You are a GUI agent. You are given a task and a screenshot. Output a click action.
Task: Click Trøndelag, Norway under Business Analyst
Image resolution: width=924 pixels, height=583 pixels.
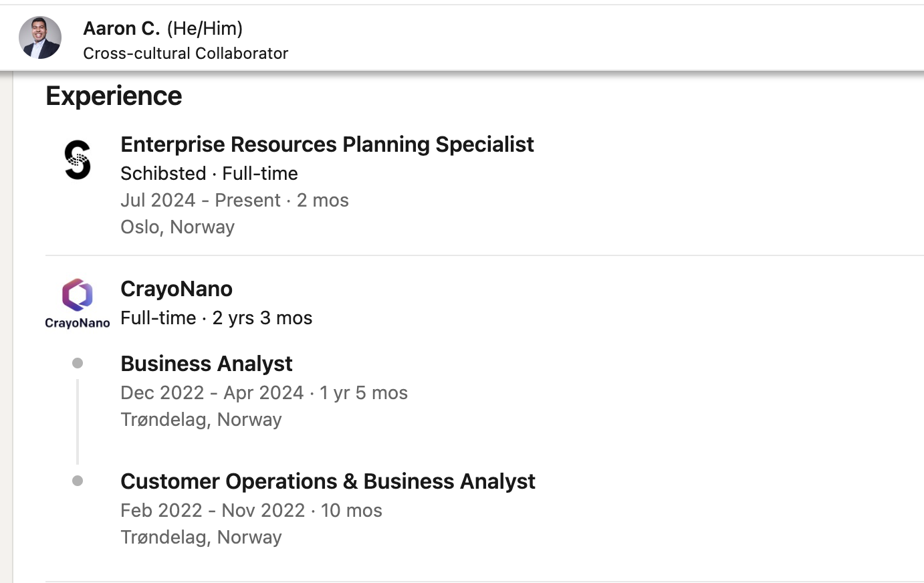pyautogui.click(x=201, y=420)
